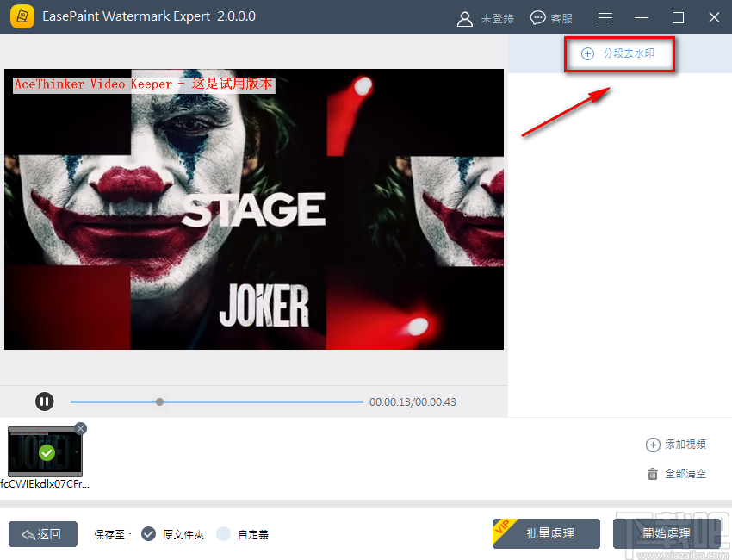
Task: Click the EasePaint app logo icon
Action: pos(22,17)
